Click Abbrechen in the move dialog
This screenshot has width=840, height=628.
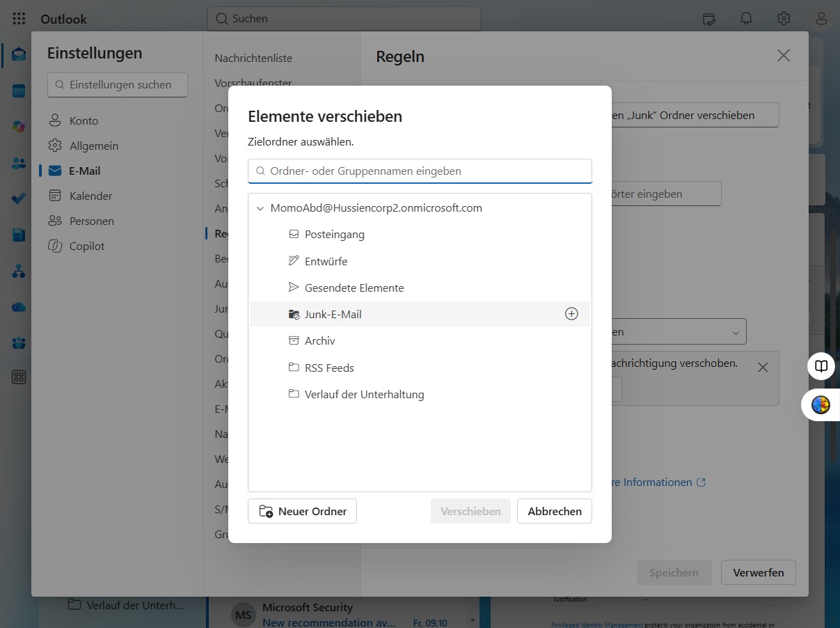tap(555, 511)
